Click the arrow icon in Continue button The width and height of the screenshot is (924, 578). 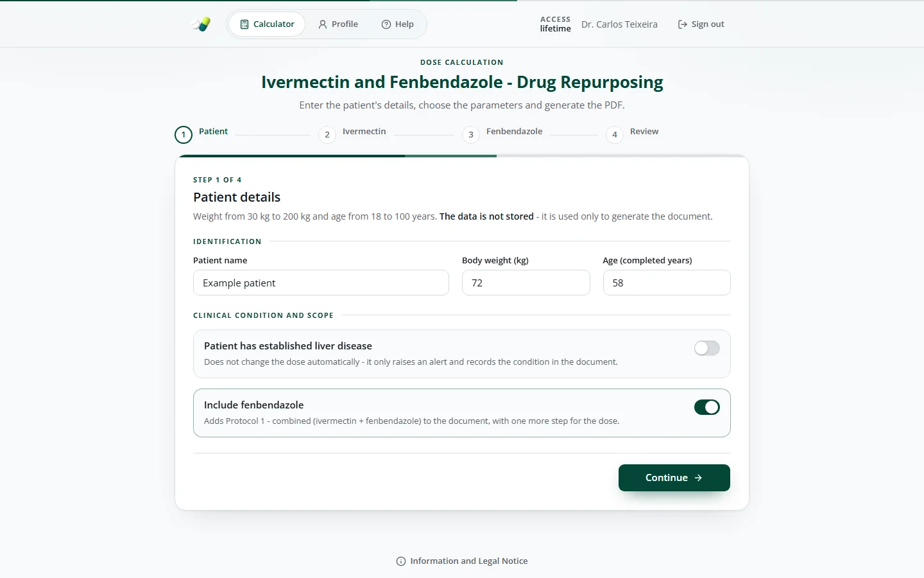698,478
